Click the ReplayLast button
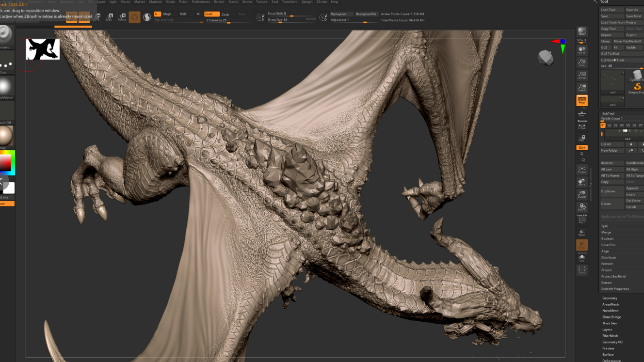The width and height of the screenshot is (644, 362). click(x=341, y=14)
